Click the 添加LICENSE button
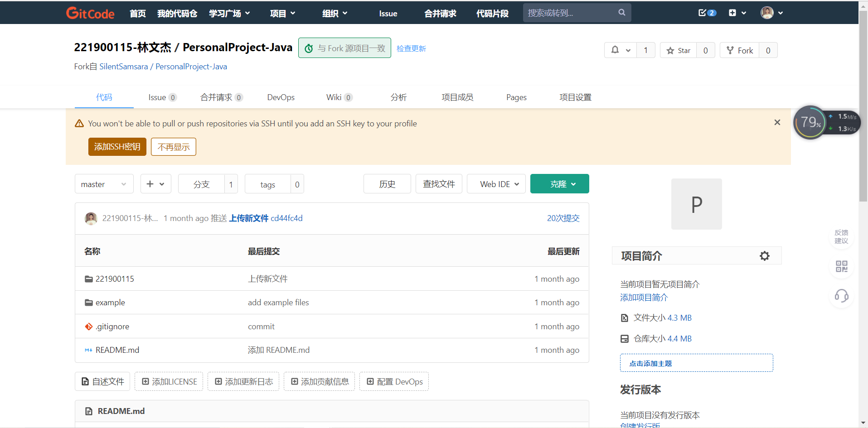This screenshot has width=868, height=428. click(x=169, y=381)
